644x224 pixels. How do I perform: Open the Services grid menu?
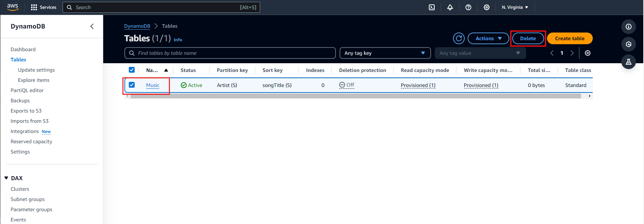pos(44,7)
